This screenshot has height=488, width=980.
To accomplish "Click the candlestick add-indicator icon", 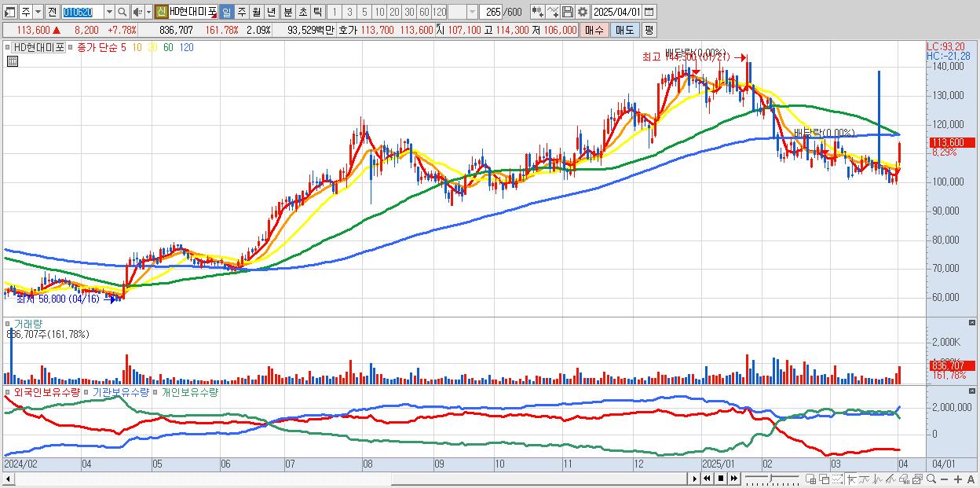I will [x=537, y=12].
